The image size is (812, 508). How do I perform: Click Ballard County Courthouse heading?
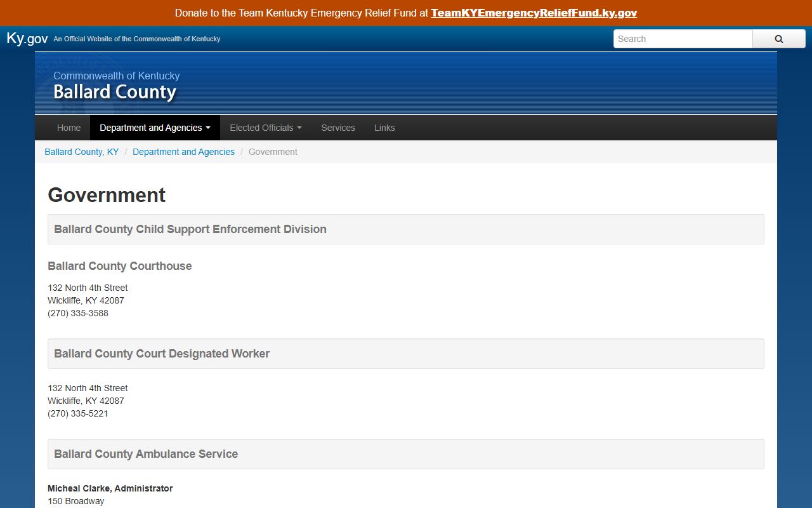coord(120,266)
